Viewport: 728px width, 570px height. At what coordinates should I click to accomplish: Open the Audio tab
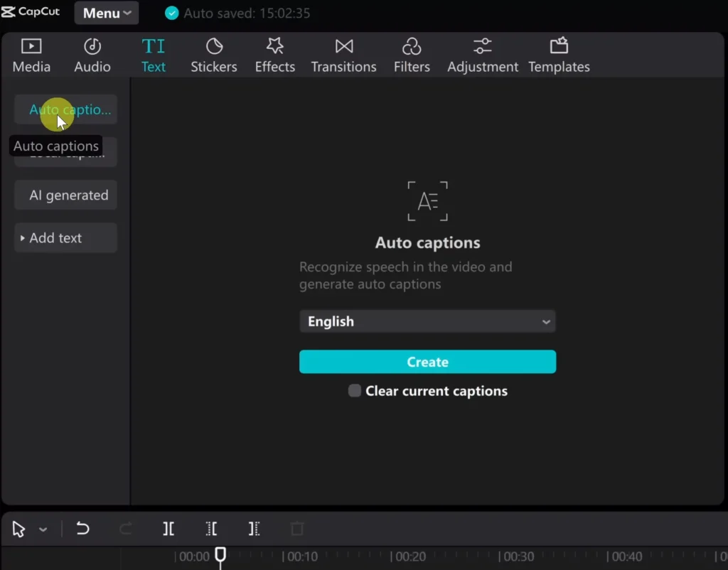[92, 55]
